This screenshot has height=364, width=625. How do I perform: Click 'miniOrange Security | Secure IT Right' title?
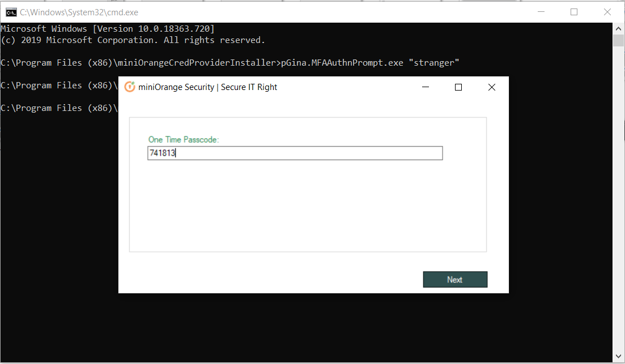(207, 87)
